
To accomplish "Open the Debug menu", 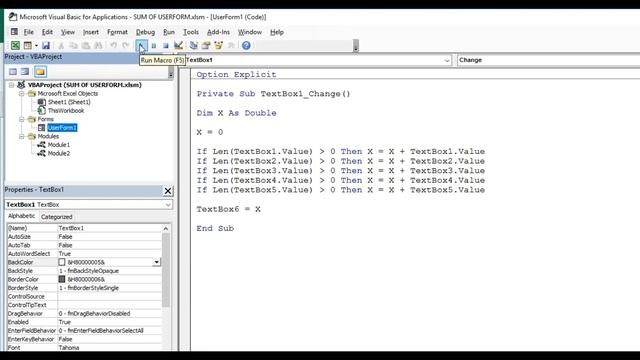I will pyautogui.click(x=145, y=32).
